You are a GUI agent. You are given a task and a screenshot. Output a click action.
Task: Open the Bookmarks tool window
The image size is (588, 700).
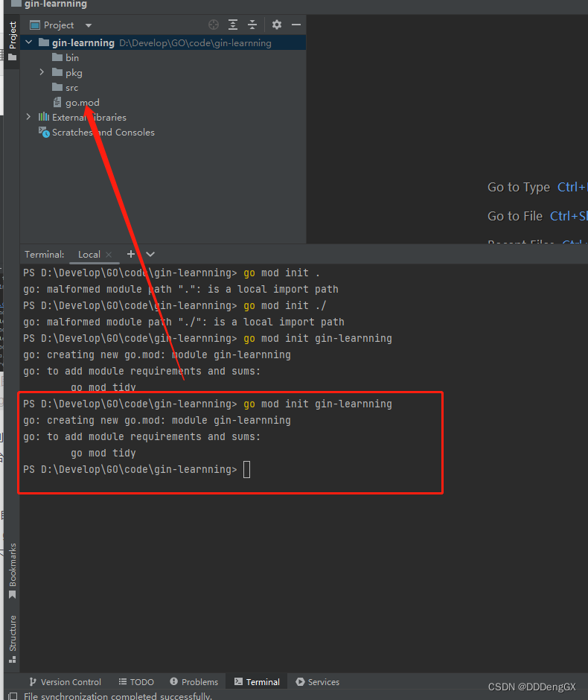[x=13, y=571]
